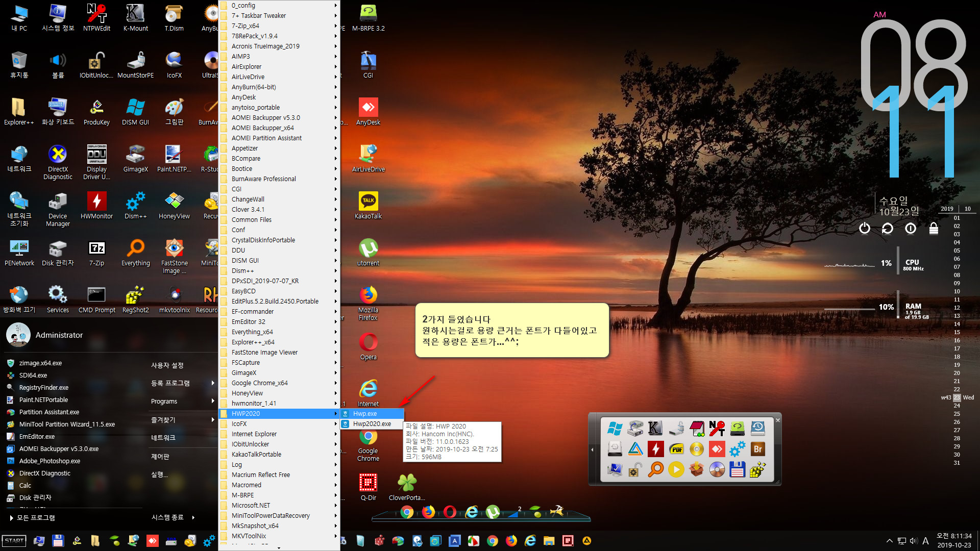Launch IcoFX from the desktop

(x=174, y=65)
